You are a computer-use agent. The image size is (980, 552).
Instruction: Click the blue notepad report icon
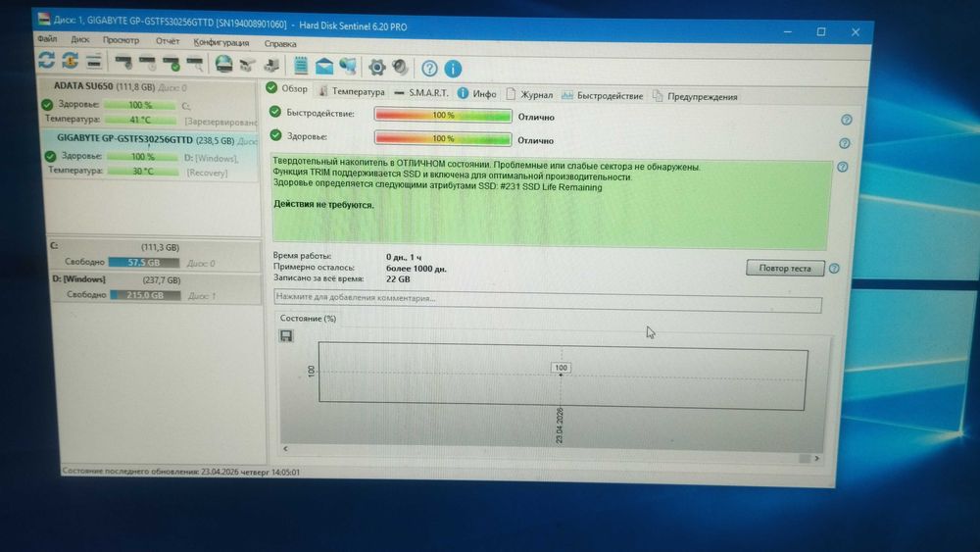point(301,65)
